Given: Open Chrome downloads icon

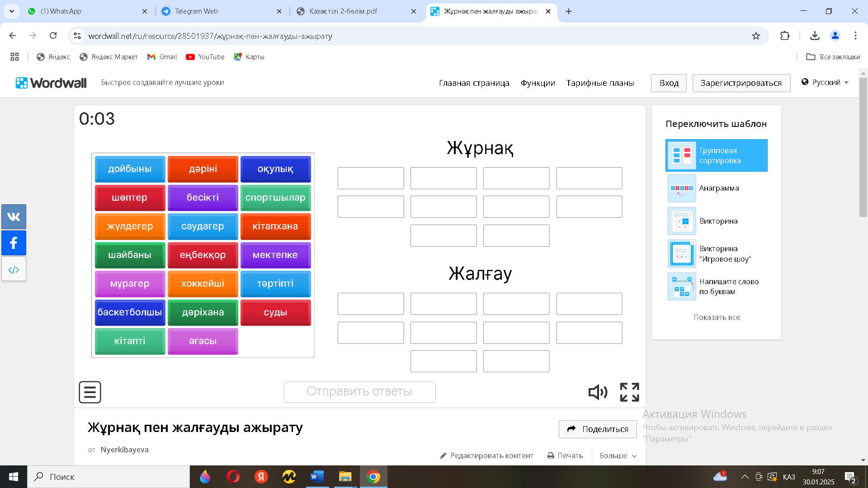Looking at the screenshot, I should click(x=815, y=36).
